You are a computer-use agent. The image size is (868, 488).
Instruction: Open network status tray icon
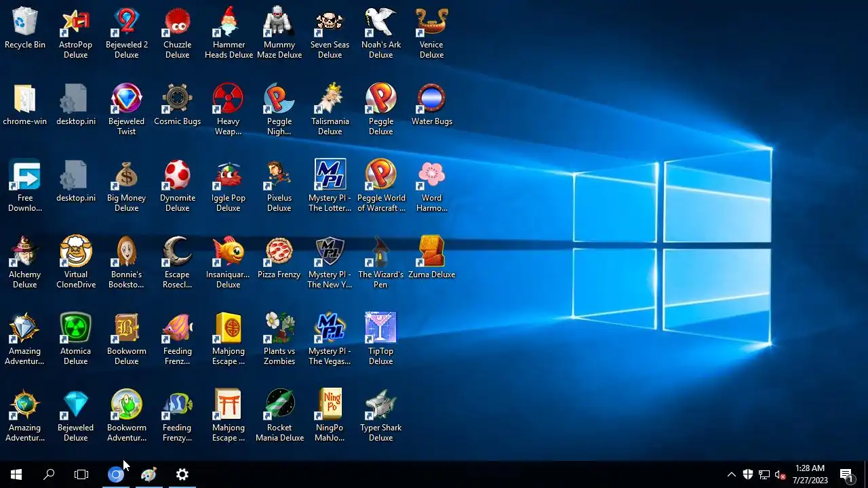(x=764, y=474)
